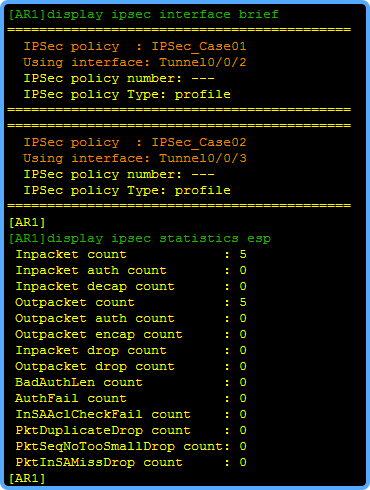This screenshot has height=490, width=370.
Task: Click the 'PktDuplicateDrop count' row
Action: [131, 431]
